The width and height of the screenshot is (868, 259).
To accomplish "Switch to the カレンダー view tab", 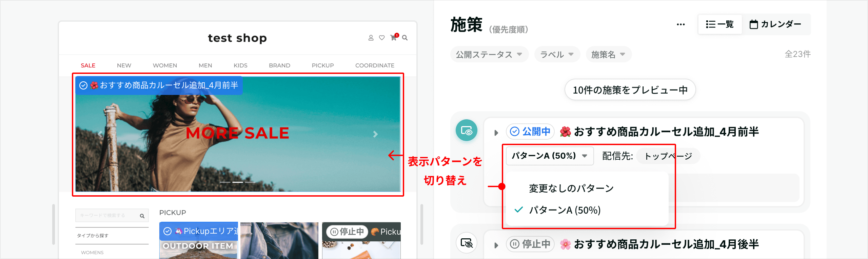I will click(x=776, y=24).
